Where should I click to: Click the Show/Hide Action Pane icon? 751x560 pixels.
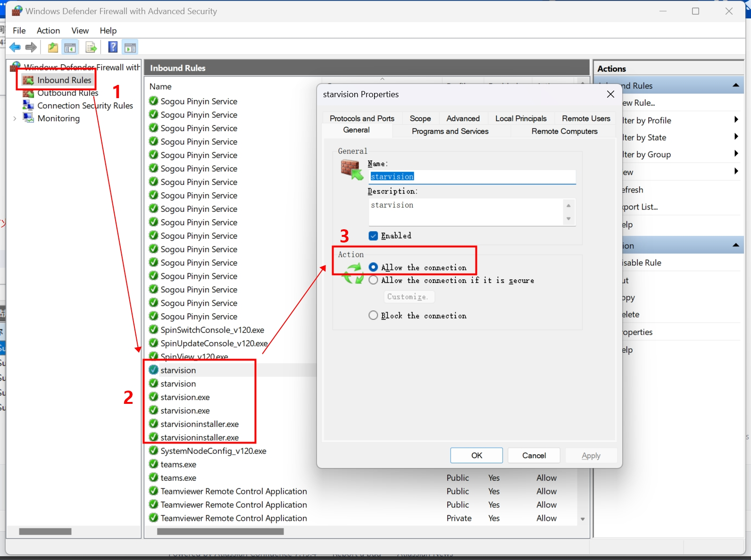130,47
